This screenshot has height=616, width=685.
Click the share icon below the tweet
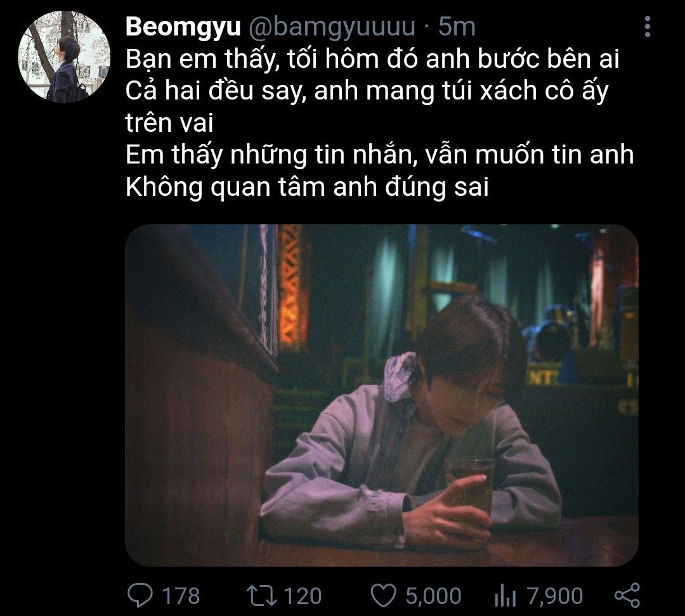(x=627, y=596)
